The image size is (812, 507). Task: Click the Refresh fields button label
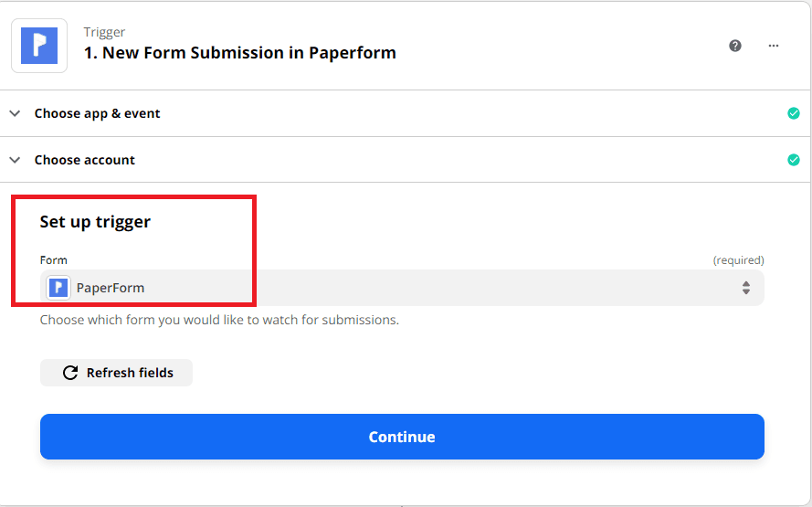coord(130,373)
